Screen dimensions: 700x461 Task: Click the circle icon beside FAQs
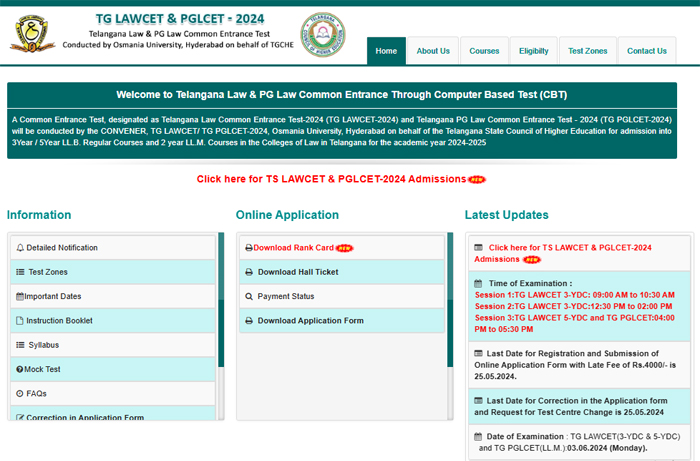point(20,394)
